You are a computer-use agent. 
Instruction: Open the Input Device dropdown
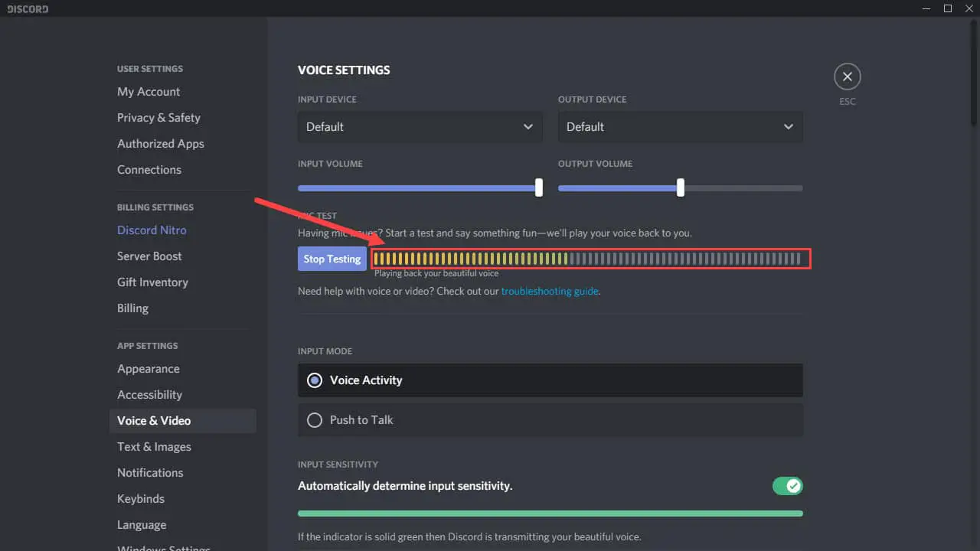(420, 127)
